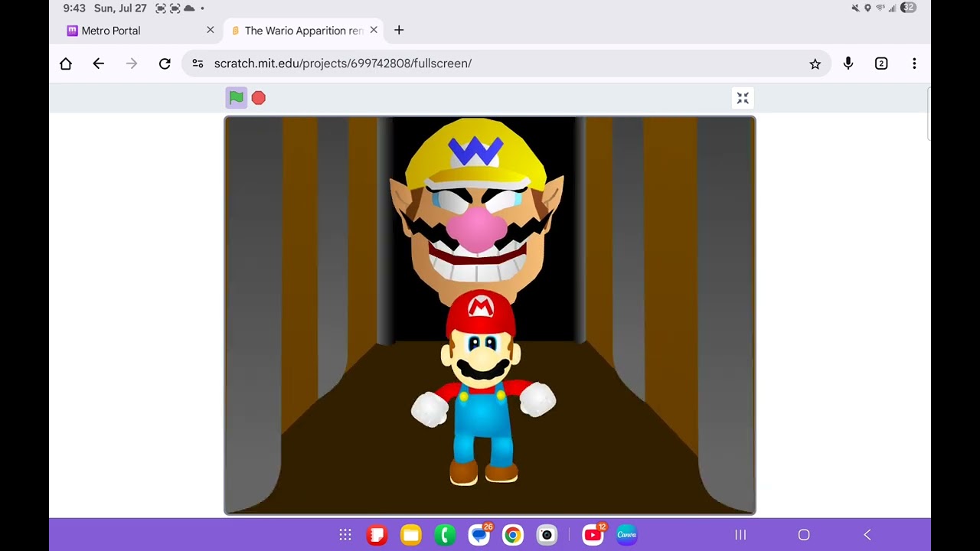
Task: Open a new browser tab
Action: point(399,30)
